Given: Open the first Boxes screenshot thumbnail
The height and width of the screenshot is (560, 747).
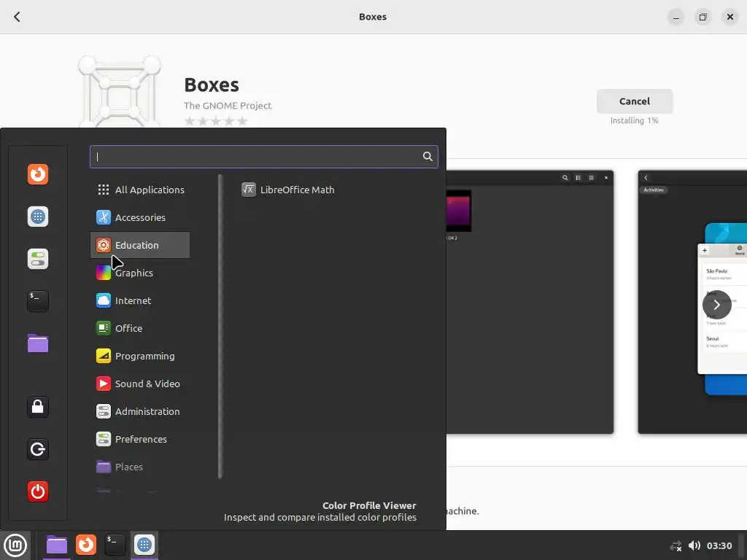Looking at the screenshot, I should coord(530,302).
